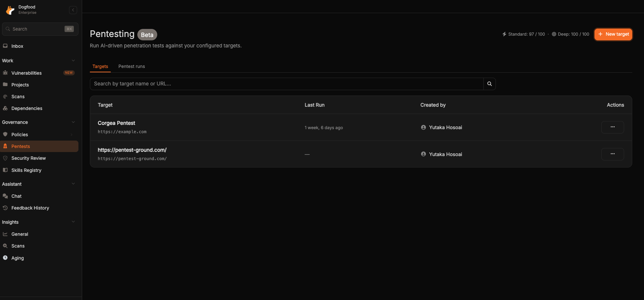
Task: Click the Feedback History clock icon
Action: pyautogui.click(x=5, y=208)
